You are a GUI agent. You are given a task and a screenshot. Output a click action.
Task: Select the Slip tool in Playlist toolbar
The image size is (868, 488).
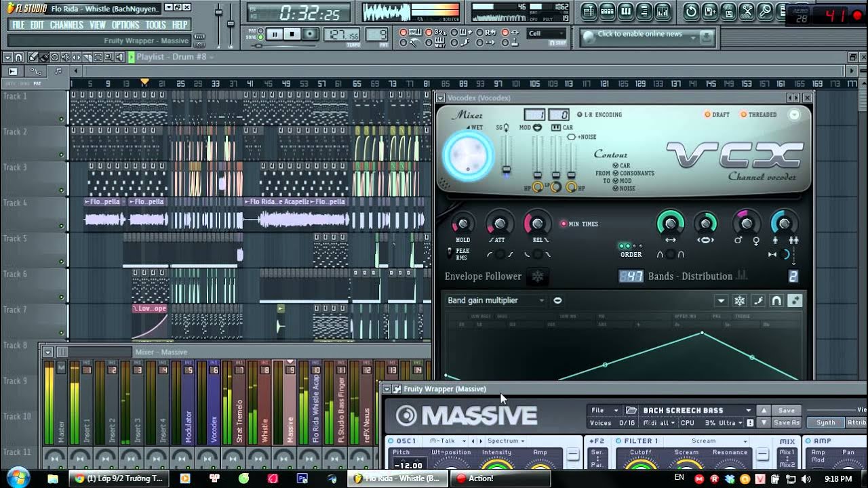click(77, 57)
